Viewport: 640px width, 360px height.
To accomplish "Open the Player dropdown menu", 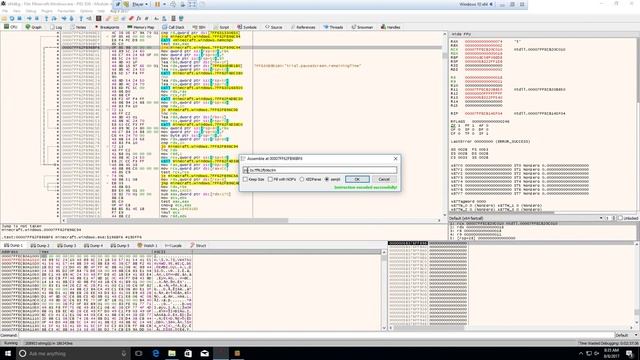I will pyautogui.click(x=140, y=4).
